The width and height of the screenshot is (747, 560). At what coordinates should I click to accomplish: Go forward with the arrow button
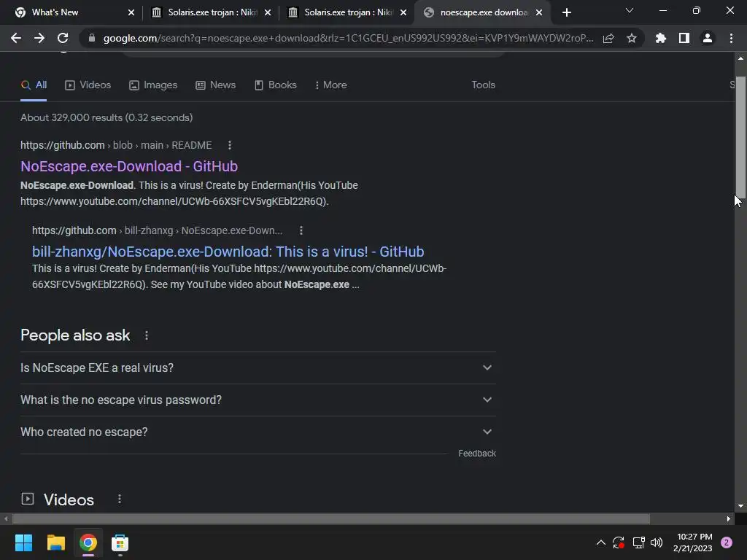tap(39, 38)
